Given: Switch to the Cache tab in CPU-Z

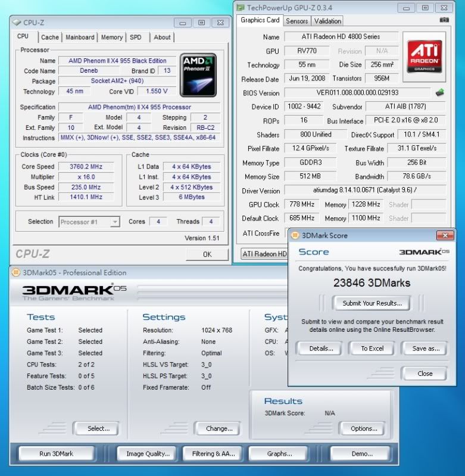Looking at the screenshot, I should point(50,38).
